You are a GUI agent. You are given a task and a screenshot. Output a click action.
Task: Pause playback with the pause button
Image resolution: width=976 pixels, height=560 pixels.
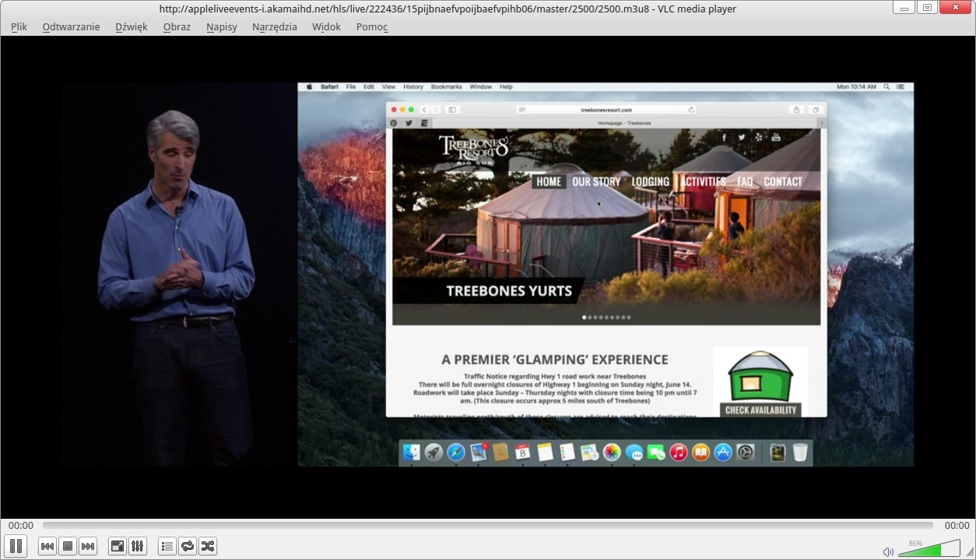16,546
